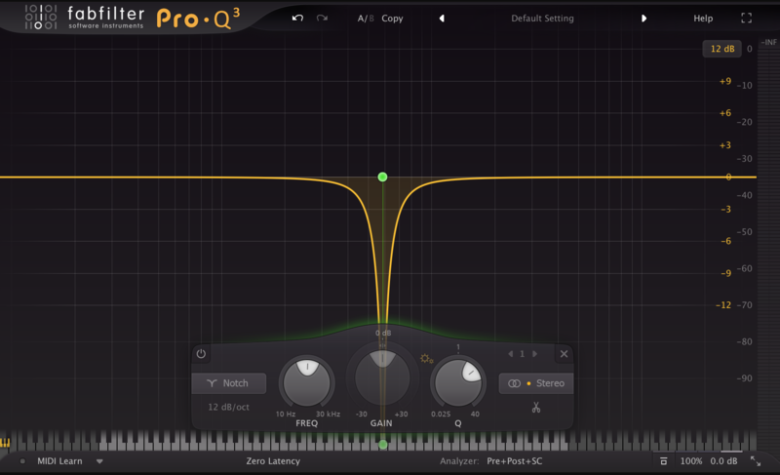Click the gain-Q interaction gear icon
The width and height of the screenshot is (780, 475).
(426, 359)
